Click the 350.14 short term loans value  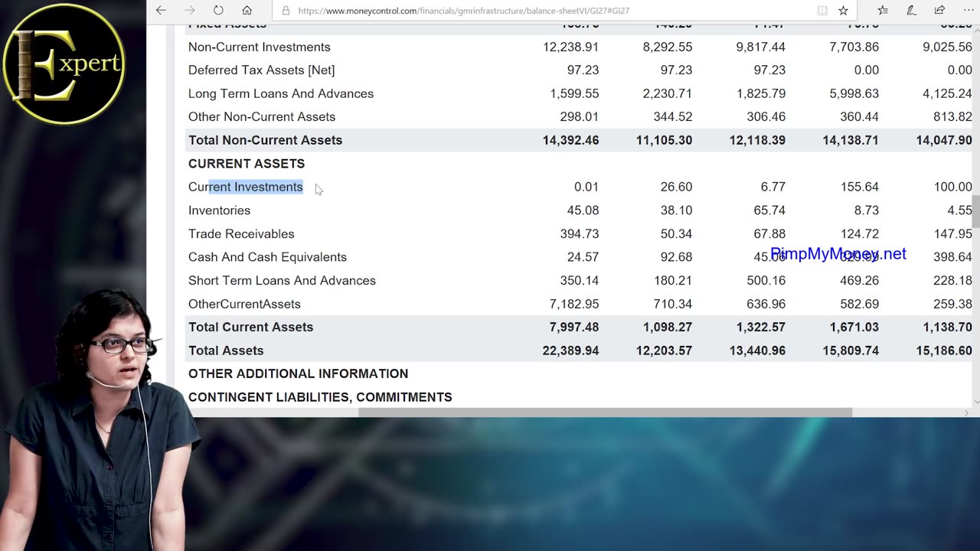pos(580,280)
